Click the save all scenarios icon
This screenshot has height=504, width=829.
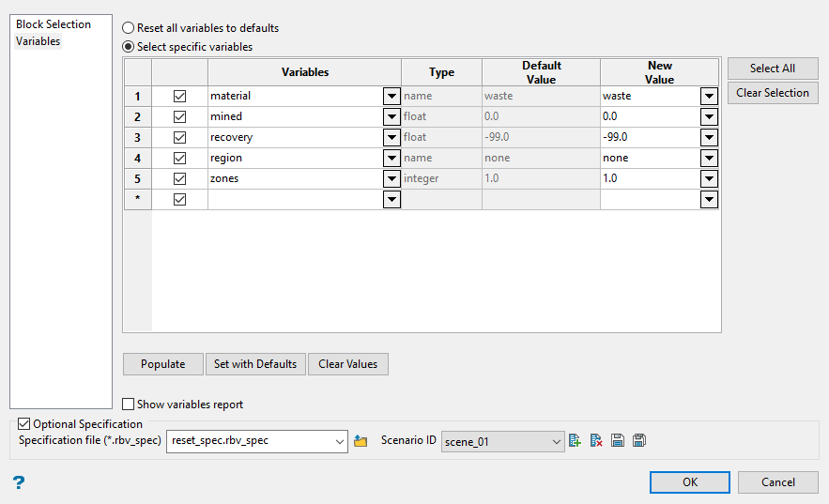(x=639, y=441)
